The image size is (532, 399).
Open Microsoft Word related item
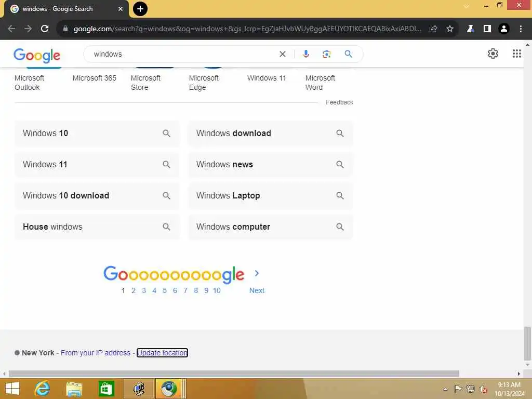coord(320,83)
